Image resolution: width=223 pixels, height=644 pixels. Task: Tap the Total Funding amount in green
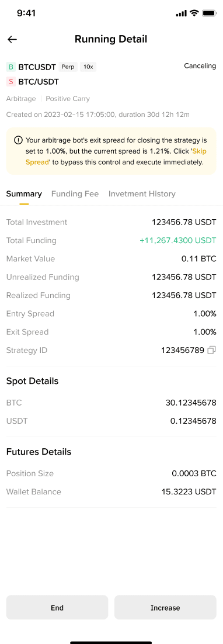click(178, 241)
